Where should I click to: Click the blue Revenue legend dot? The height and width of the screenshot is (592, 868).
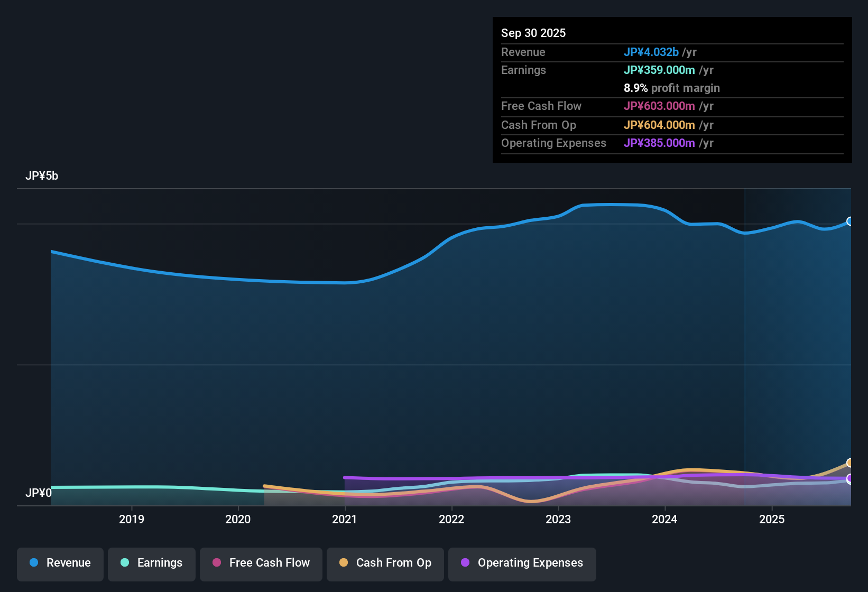click(x=34, y=563)
